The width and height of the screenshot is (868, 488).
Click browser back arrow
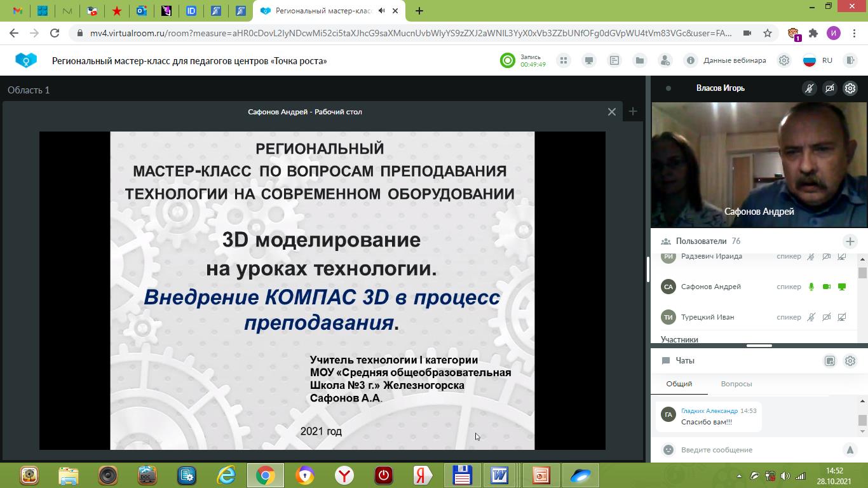click(x=14, y=33)
